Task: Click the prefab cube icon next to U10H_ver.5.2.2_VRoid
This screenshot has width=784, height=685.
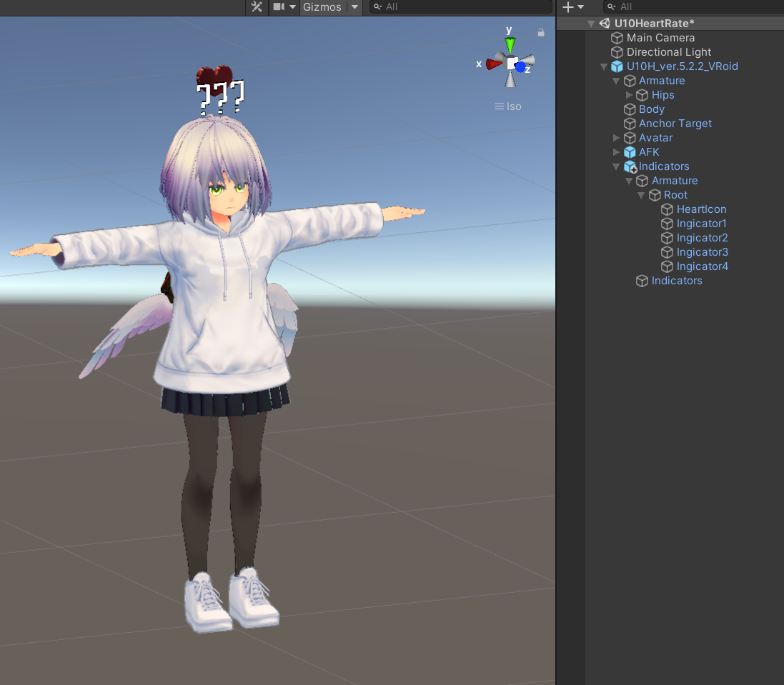Action: (616, 66)
